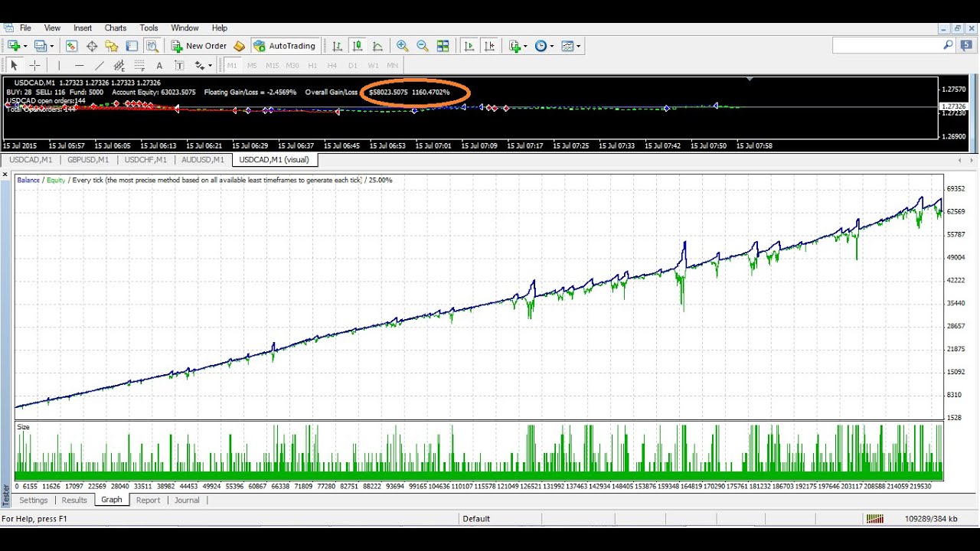Open the New Chart icon
The image size is (980, 551).
(14, 46)
